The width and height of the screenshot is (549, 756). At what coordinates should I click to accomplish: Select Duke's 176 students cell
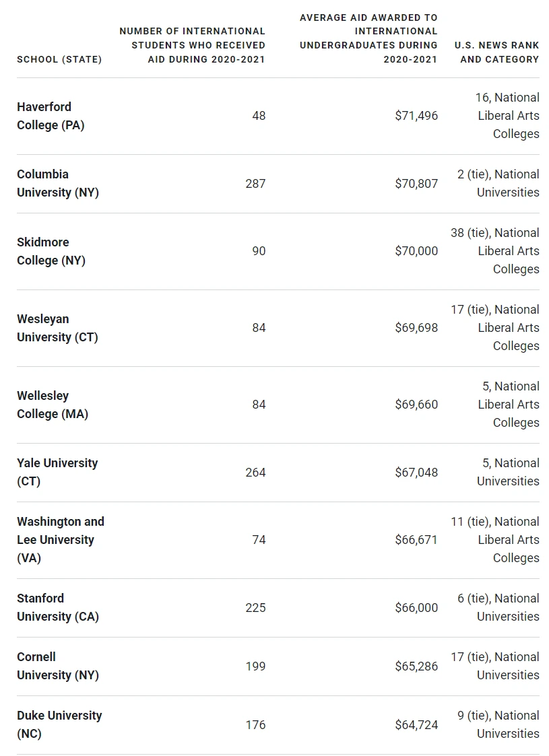point(255,724)
